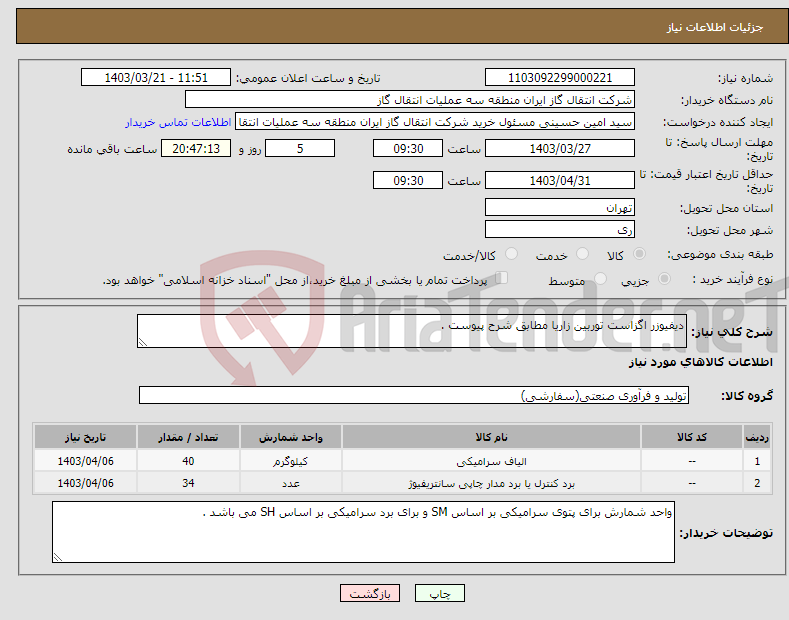
Task: Click the توضیحات خریدار buyer notes textarea
Action: [x=363, y=532]
